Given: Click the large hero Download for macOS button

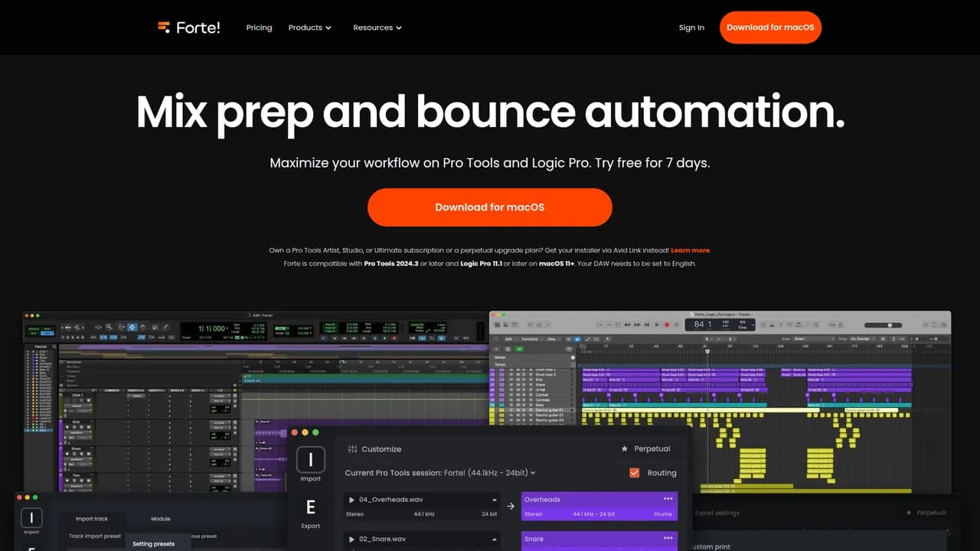Looking at the screenshot, I should (x=490, y=207).
